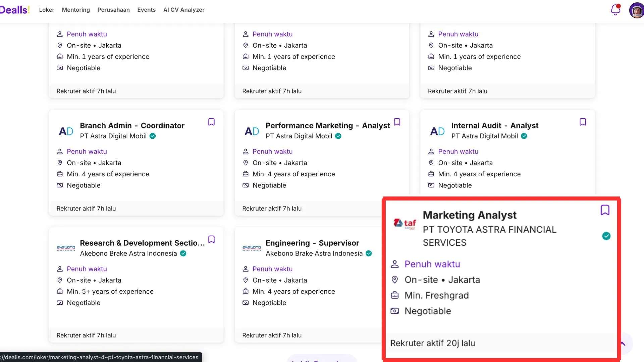
Task: Open PT Astra Digital Mobil under Internal Audit
Action: click(485, 136)
